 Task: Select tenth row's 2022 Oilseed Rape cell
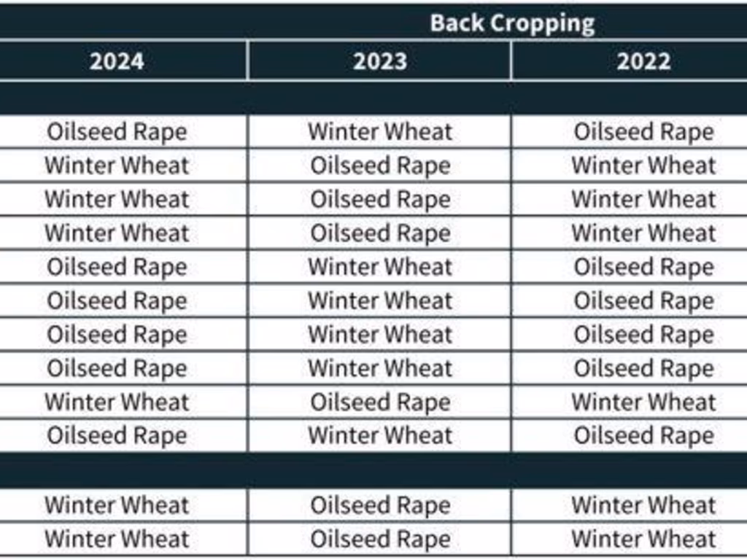[x=643, y=436]
